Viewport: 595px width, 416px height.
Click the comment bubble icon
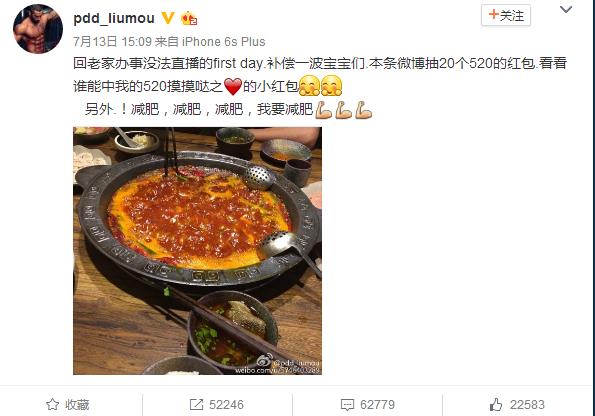pyautogui.click(x=347, y=405)
